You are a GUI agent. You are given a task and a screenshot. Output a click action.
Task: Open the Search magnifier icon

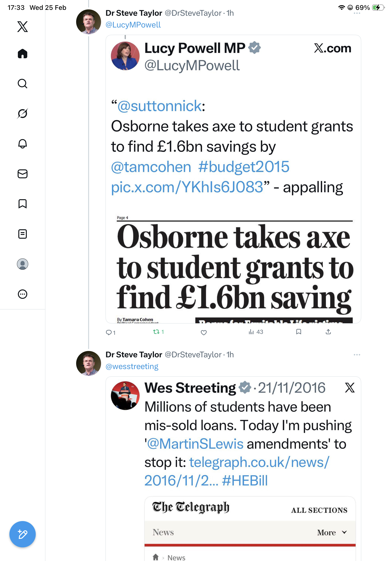point(23,84)
